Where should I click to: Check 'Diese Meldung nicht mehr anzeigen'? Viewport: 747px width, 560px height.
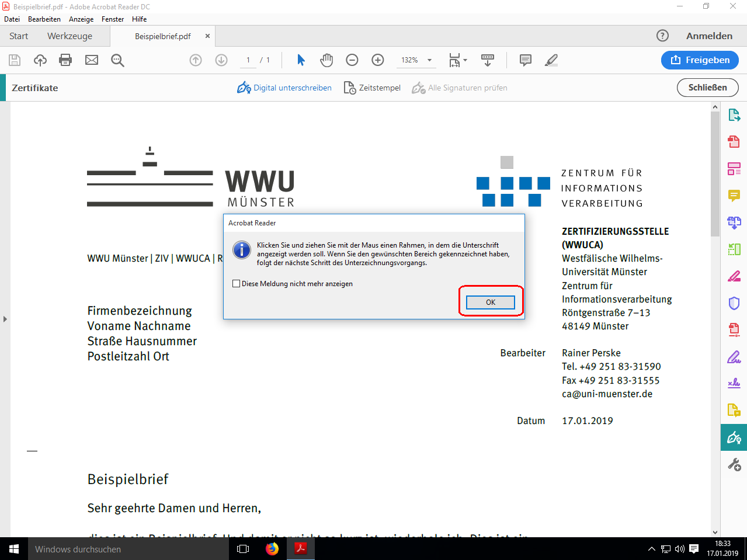pyautogui.click(x=237, y=284)
